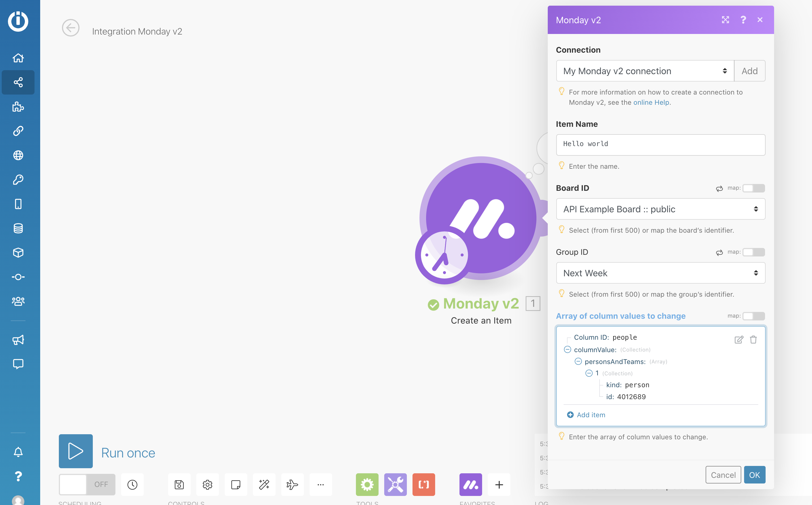
Task: Open red Text parser tool icon
Action: [424, 485]
